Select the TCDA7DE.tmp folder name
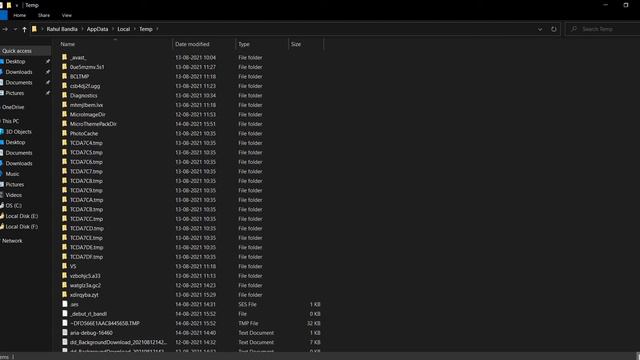 click(87, 247)
